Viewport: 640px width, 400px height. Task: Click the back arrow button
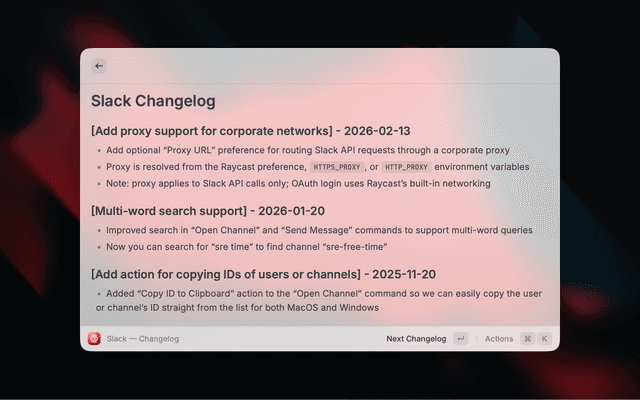coord(99,66)
